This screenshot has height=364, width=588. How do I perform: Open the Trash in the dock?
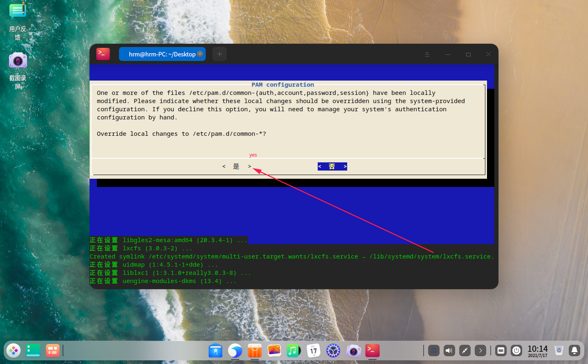pos(559,351)
